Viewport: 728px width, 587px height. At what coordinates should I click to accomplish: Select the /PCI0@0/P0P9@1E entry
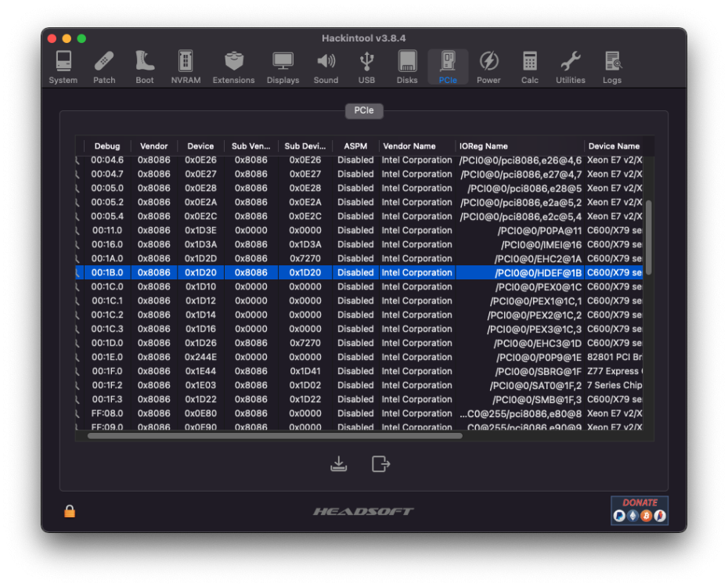(539, 358)
